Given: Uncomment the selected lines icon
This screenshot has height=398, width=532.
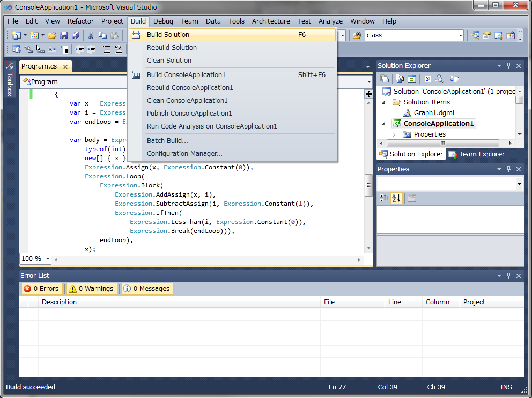Looking at the screenshot, I should pyautogui.click(x=119, y=49).
